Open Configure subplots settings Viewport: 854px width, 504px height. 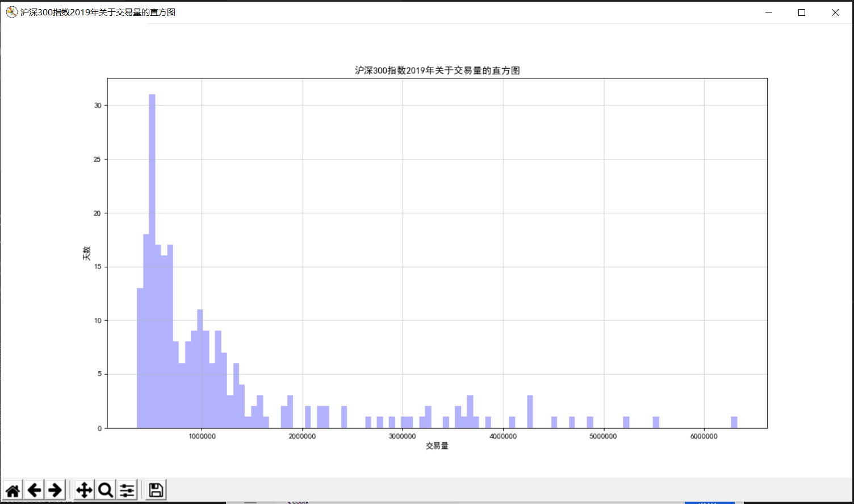point(127,490)
